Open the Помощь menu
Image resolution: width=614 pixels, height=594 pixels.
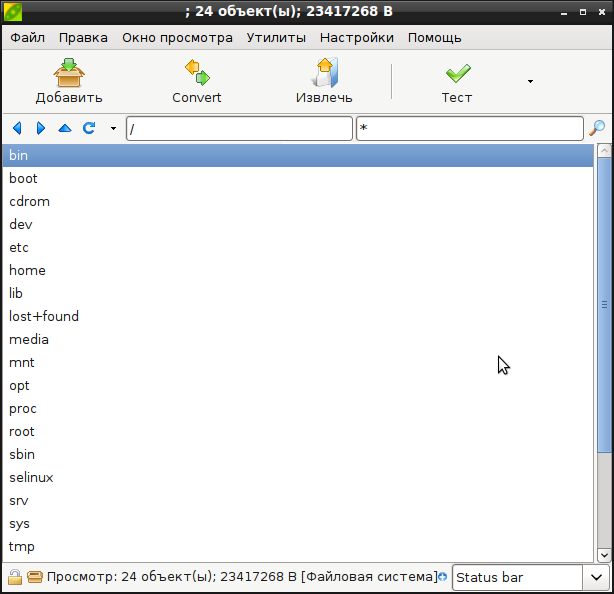tap(435, 38)
